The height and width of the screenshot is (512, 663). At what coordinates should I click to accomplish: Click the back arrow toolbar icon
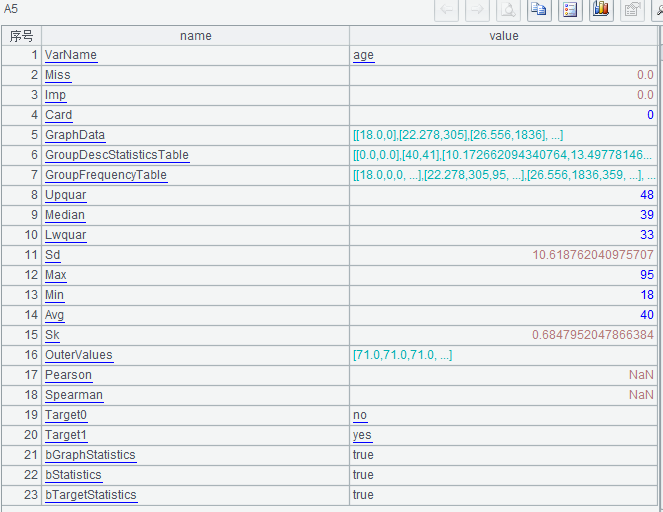[x=447, y=9]
